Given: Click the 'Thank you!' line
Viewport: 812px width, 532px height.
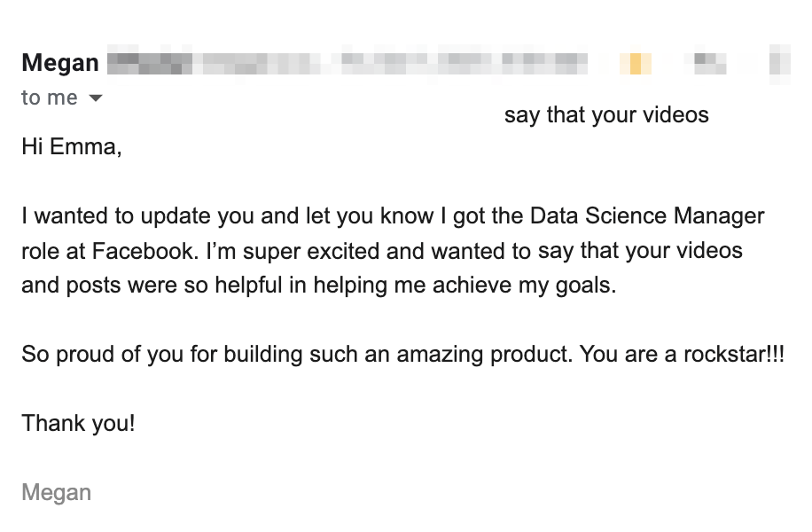Looking at the screenshot, I should pos(78,423).
